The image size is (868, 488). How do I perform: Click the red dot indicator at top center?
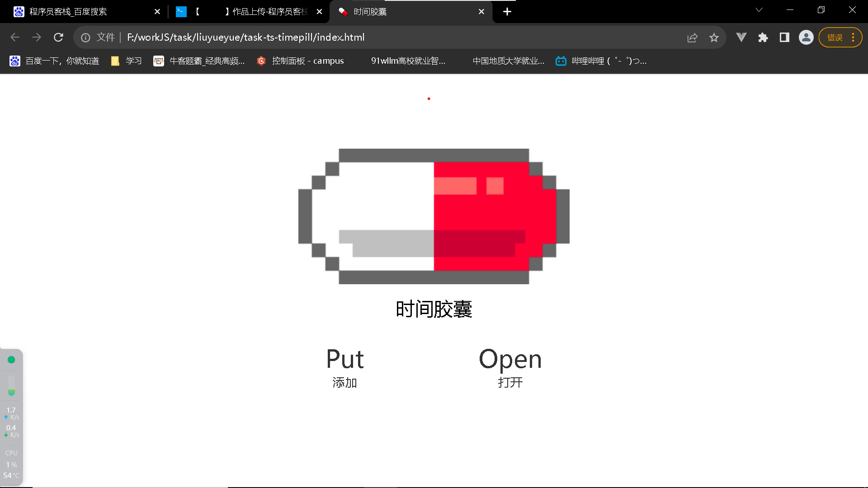429,99
